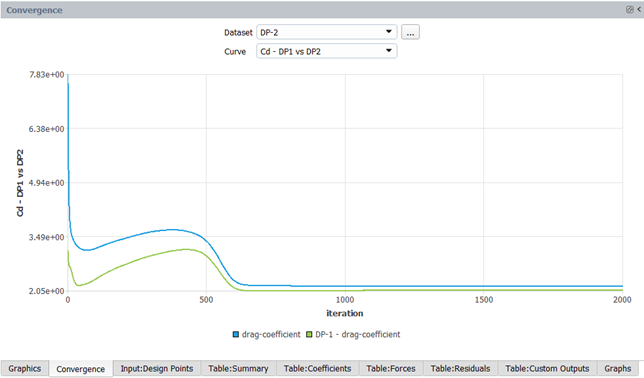
Task: Open the Input:Design Points tab
Action: coord(157,369)
